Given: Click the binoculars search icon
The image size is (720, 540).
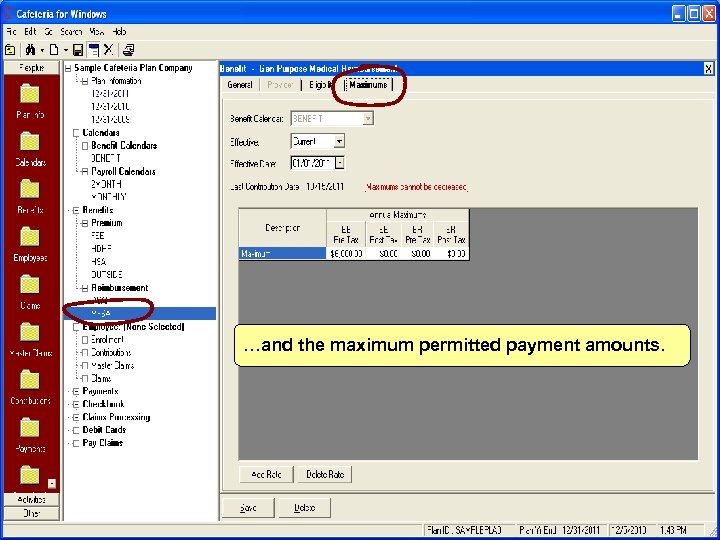Looking at the screenshot, I should (x=30, y=50).
